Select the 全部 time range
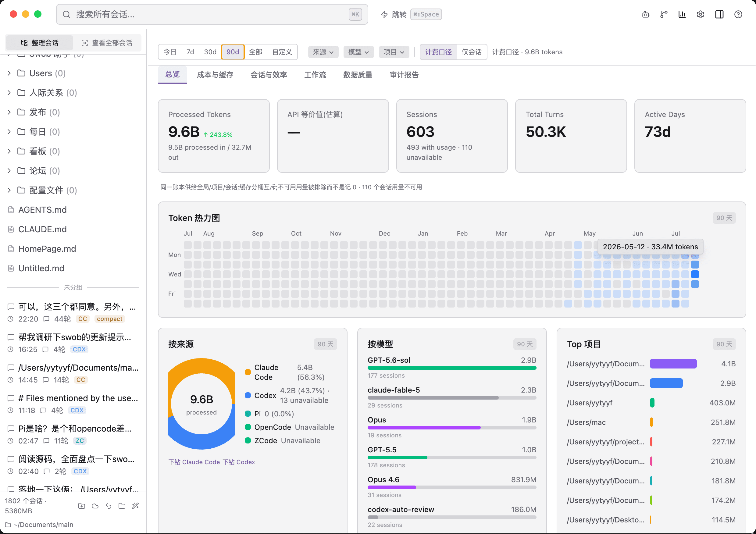 [255, 52]
